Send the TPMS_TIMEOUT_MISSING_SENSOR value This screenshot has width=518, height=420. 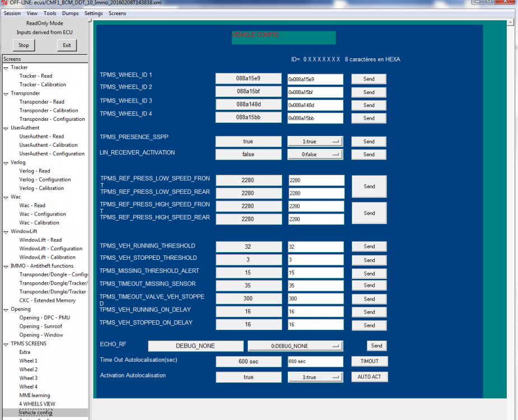coord(369,286)
